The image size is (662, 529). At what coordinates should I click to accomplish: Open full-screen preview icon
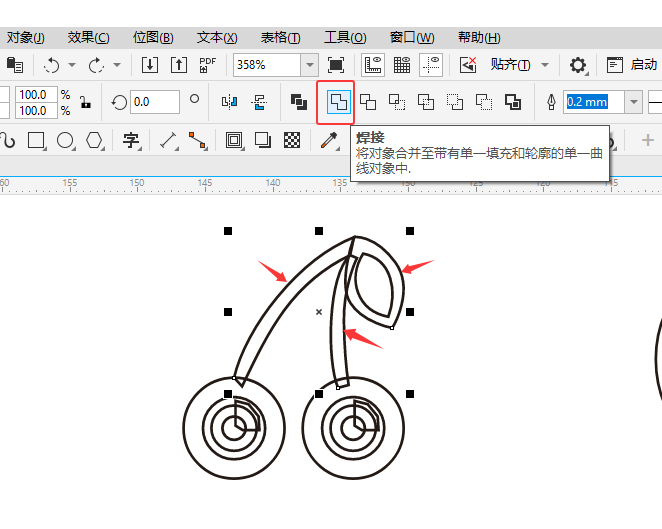coord(336,65)
